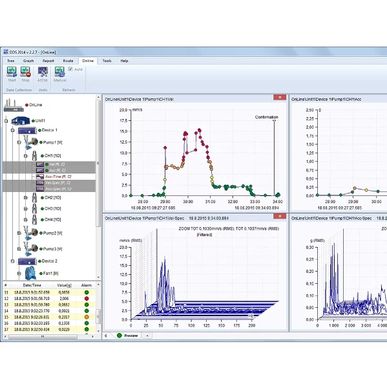
Task: Collapse the Device 1 tree node
Action: (x=13, y=130)
